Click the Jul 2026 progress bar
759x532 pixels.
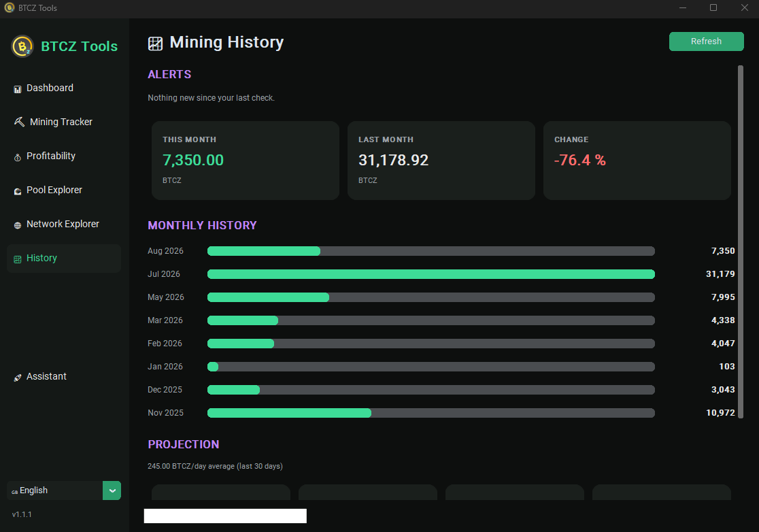pyautogui.click(x=431, y=274)
